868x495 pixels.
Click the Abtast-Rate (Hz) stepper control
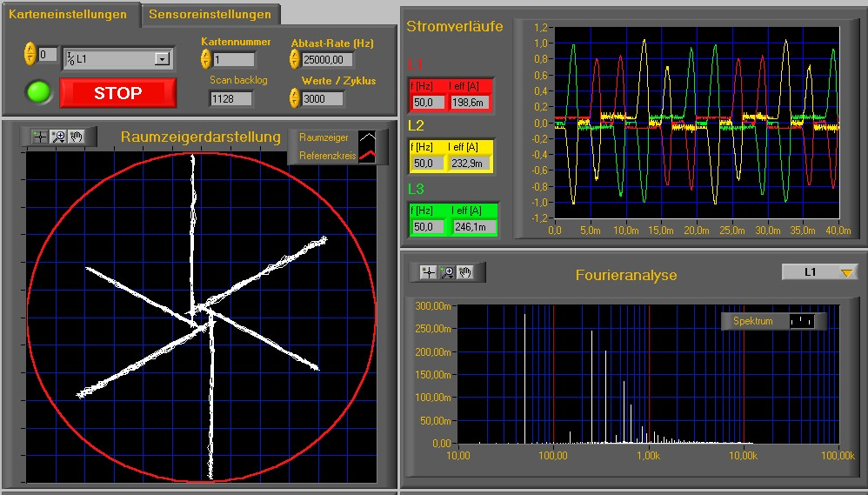(x=295, y=59)
